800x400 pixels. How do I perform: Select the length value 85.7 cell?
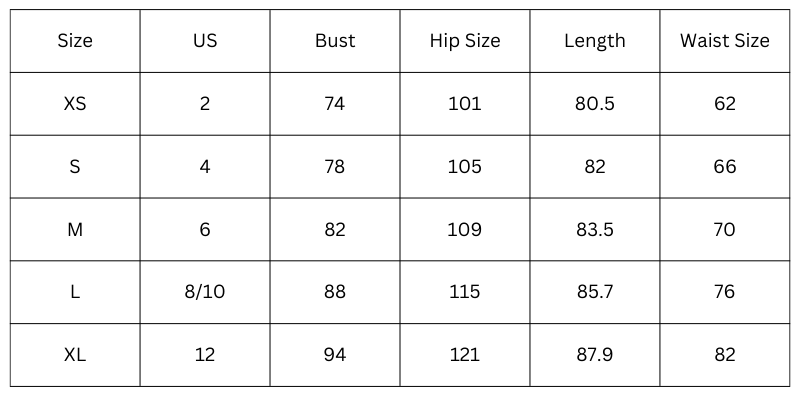[x=595, y=292]
